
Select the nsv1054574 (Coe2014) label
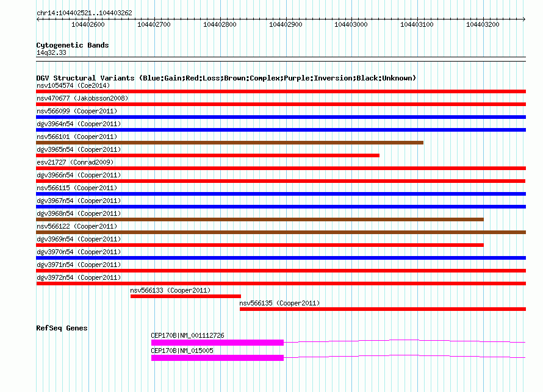click(x=73, y=85)
